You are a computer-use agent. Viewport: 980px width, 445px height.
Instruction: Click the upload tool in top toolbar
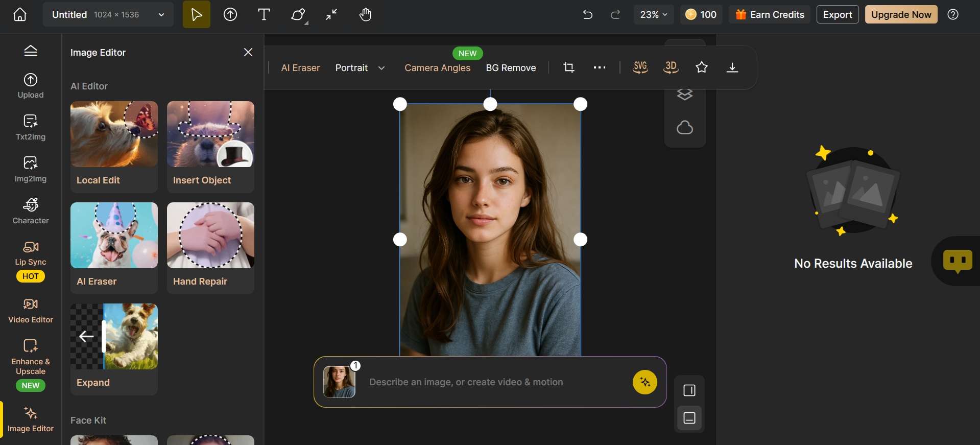point(230,14)
